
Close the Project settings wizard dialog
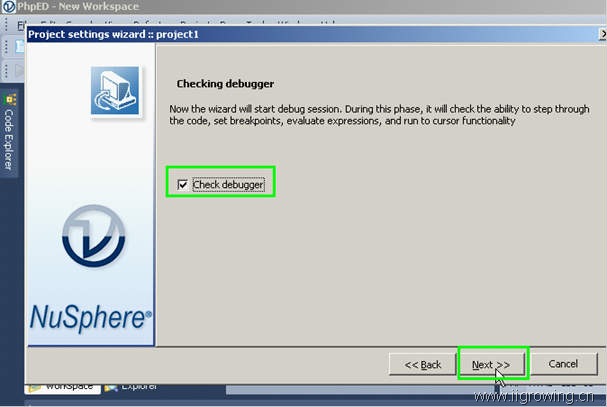[602, 34]
